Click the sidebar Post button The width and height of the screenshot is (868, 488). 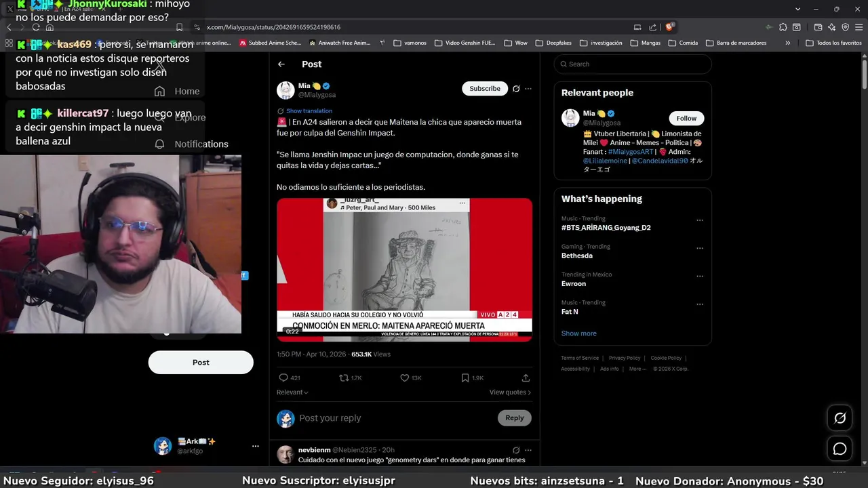coord(201,362)
